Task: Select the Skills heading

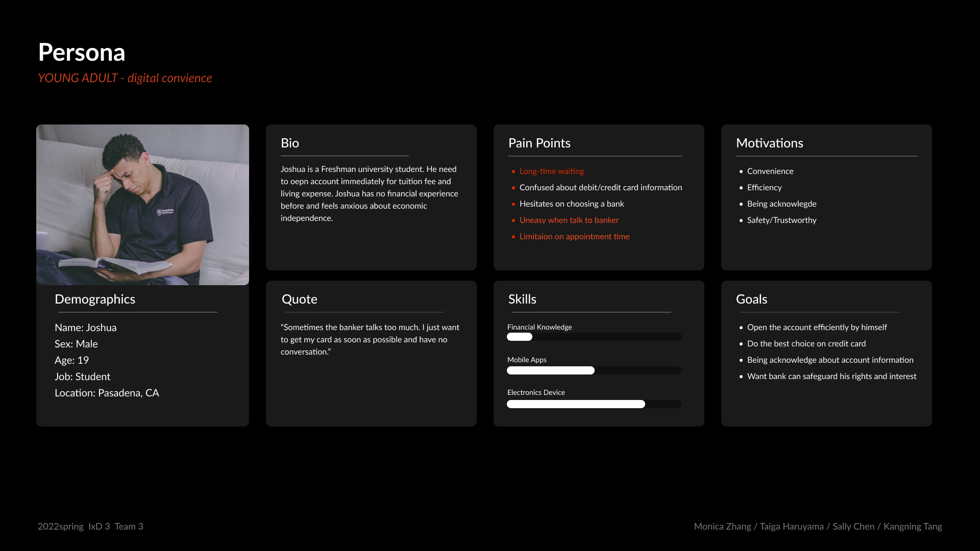Action: pyautogui.click(x=522, y=299)
